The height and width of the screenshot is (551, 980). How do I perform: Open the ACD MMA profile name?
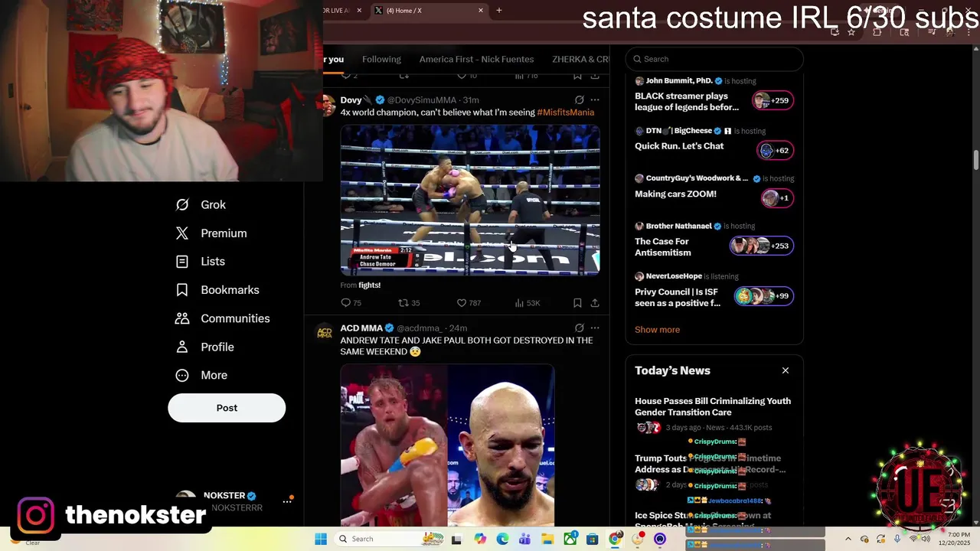pos(361,328)
